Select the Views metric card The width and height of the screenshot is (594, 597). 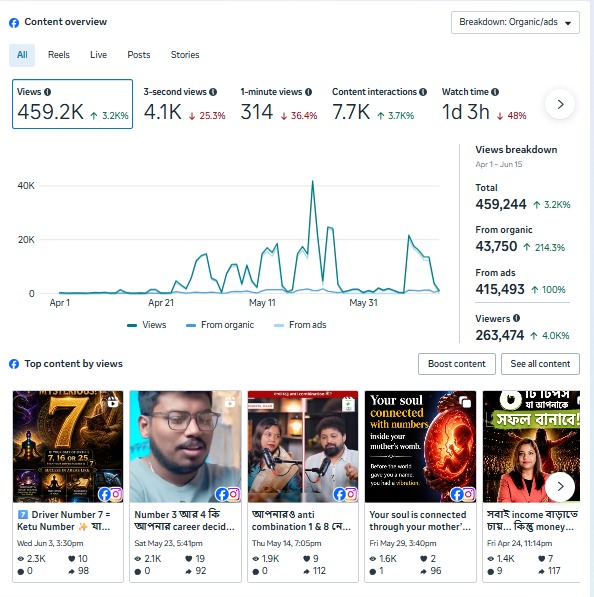click(x=72, y=104)
